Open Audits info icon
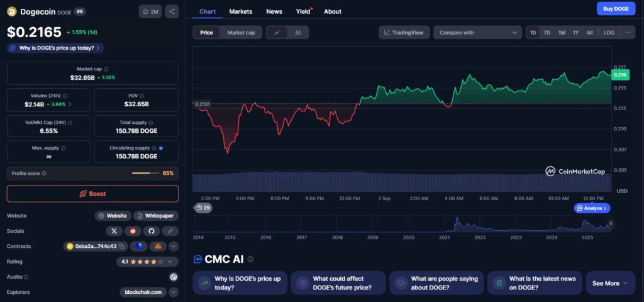Image resolution: width=644 pixels, height=302 pixels. click(26, 277)
